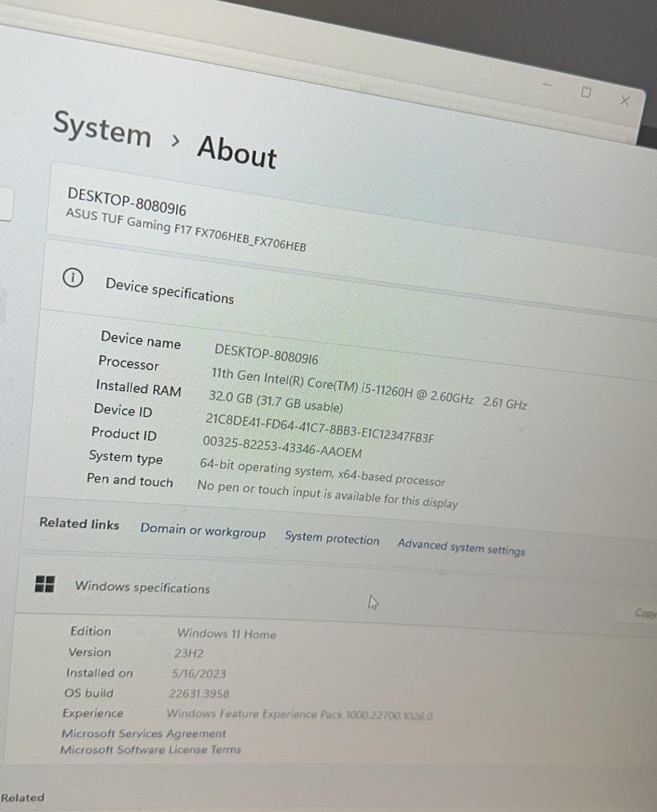Click the Device ID label

pos(123,410)
